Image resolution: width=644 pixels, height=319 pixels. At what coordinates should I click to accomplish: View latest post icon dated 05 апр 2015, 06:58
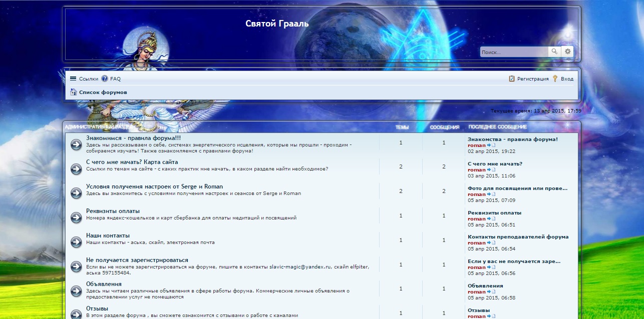click(x=491, y=291)
